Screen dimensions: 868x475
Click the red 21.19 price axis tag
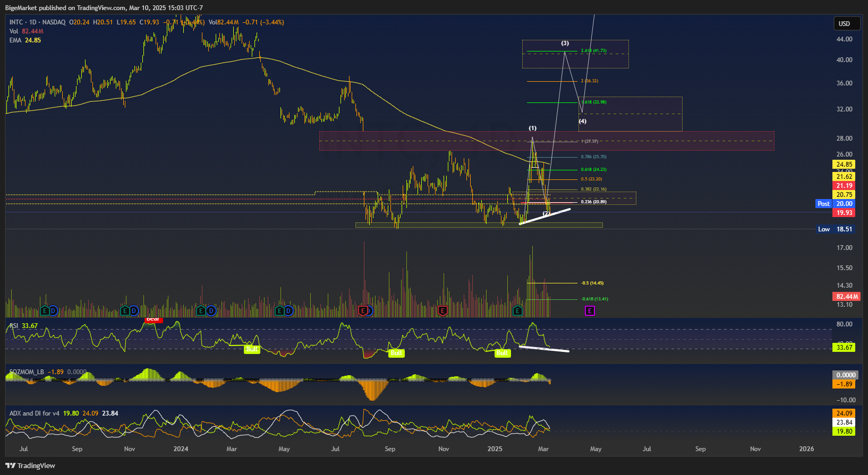tap(844, 186)
